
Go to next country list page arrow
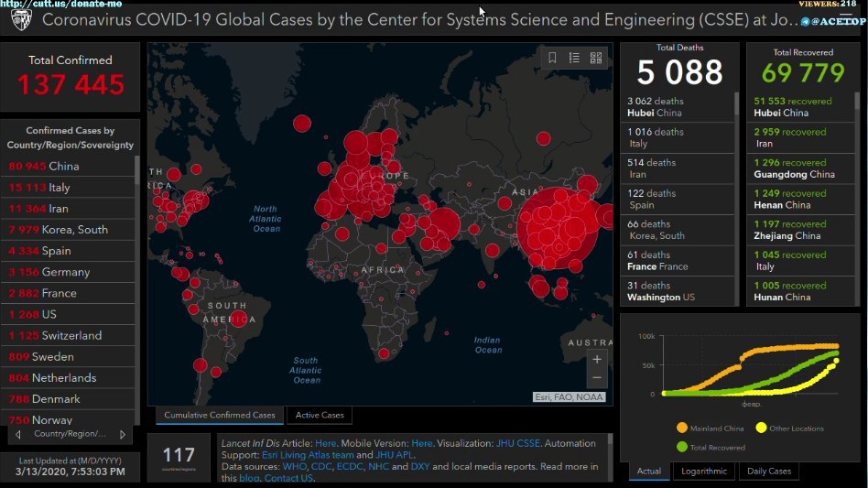tap(123, 434)
